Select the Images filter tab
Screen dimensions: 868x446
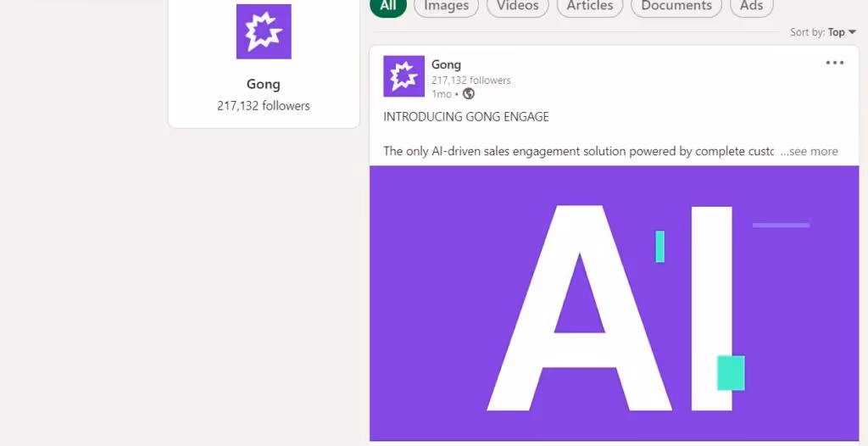point(446,6)
